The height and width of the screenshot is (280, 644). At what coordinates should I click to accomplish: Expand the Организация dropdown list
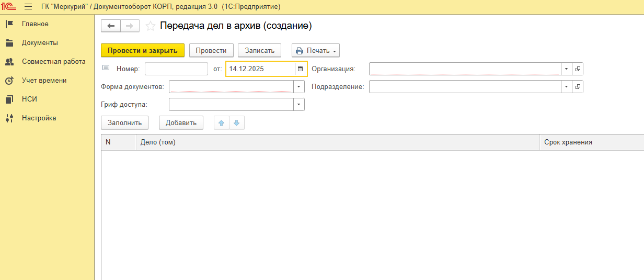click(x=566, y=69)
